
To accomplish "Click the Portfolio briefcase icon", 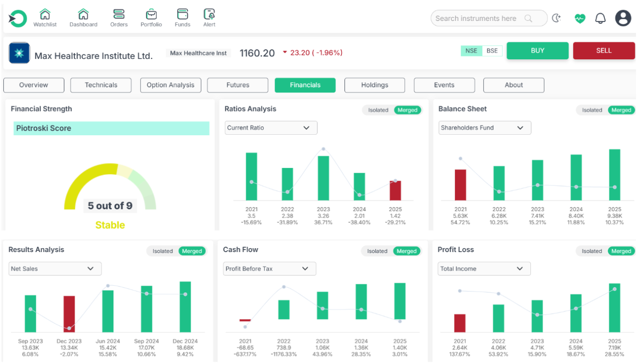I will point(151,14).
